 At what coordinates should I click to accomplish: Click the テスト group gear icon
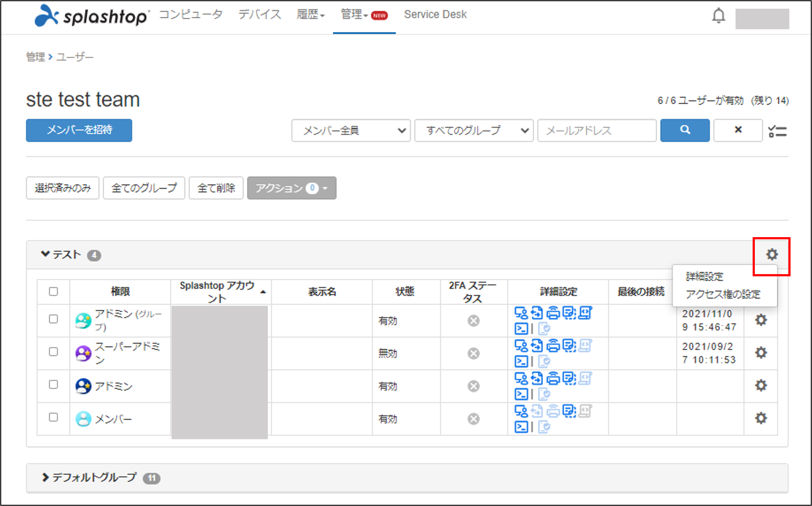772,254
